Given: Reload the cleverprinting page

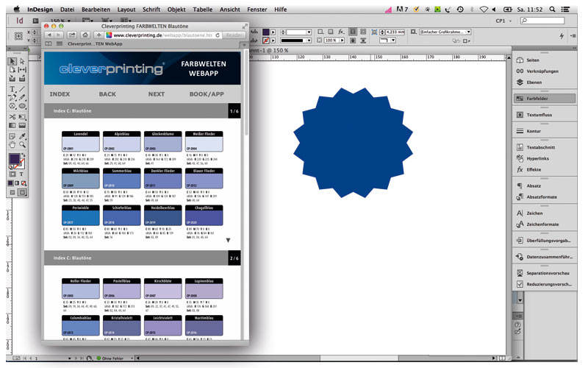Looking at the screenshot, I should (x=218, y=35).
